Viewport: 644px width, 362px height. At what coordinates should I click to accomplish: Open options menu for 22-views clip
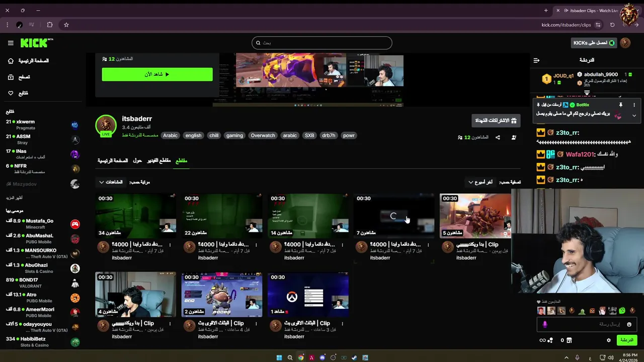256,245
